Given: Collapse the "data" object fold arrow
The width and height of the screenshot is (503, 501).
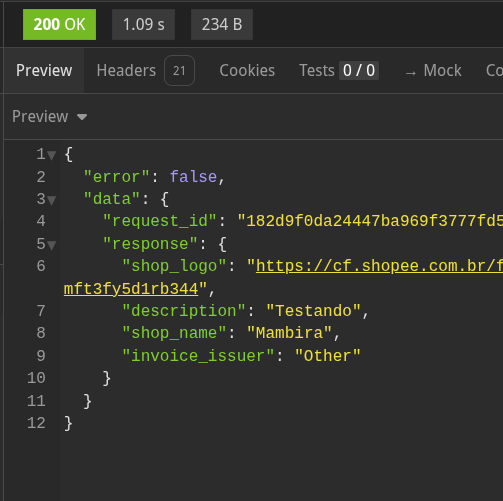Looking at the screenshot, I should [52, 200].
